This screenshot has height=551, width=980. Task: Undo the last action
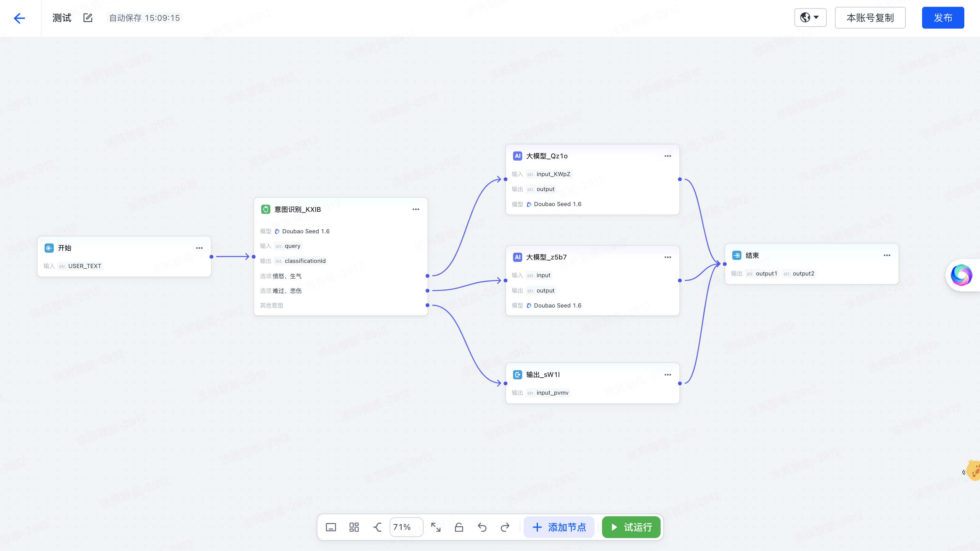[x=482, y=527]
